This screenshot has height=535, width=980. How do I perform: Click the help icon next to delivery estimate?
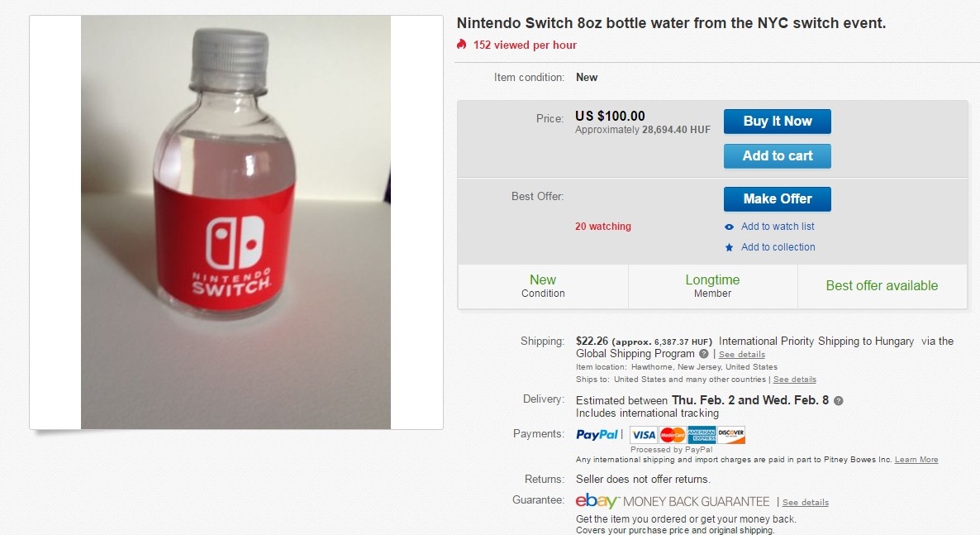pos(839,401)
